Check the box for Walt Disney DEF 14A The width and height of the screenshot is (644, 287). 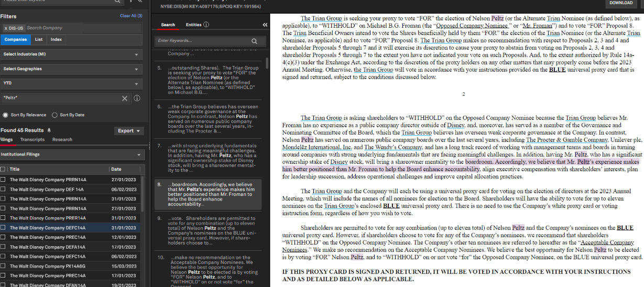click(4, 190)
